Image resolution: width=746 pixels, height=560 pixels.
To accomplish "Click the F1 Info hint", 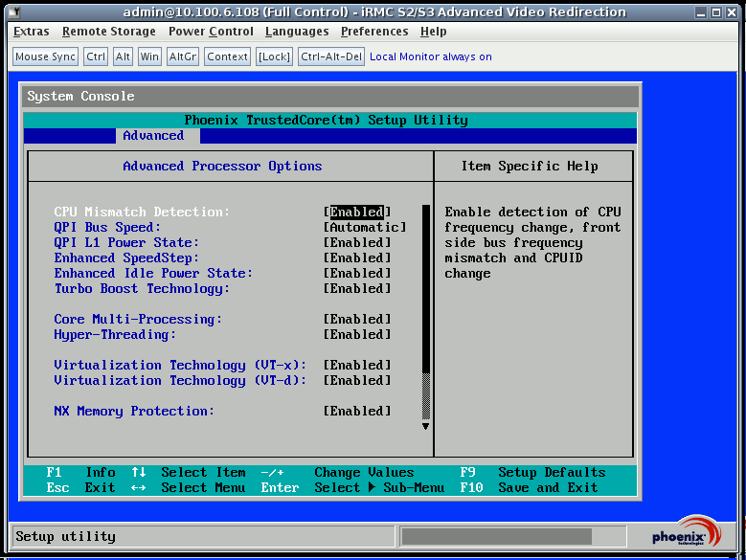I will (x=80, y=472).
